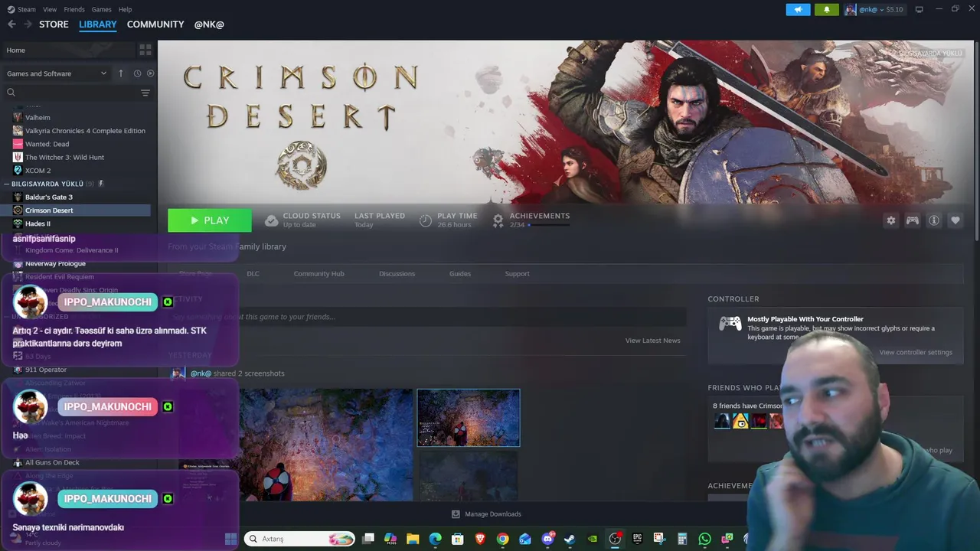
Task: Open the COMMUNITY section
Action: (x=155, y=24)
